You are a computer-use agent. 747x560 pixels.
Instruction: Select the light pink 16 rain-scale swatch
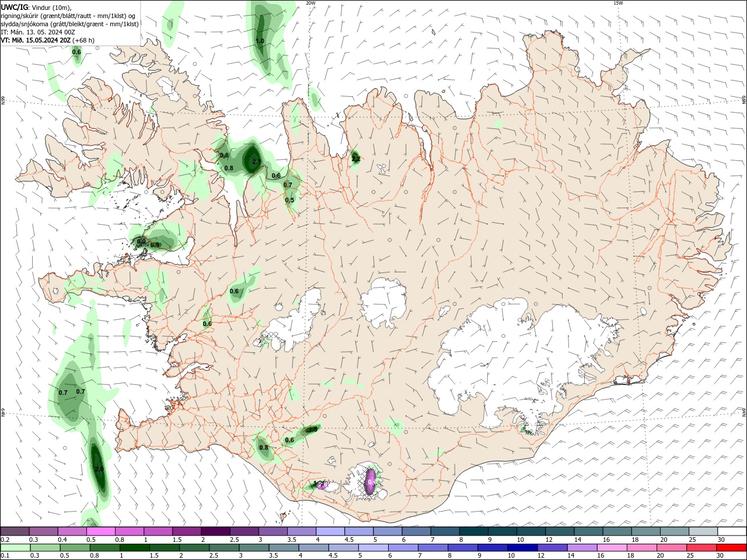pyautogui.click(x=612, y=548)
